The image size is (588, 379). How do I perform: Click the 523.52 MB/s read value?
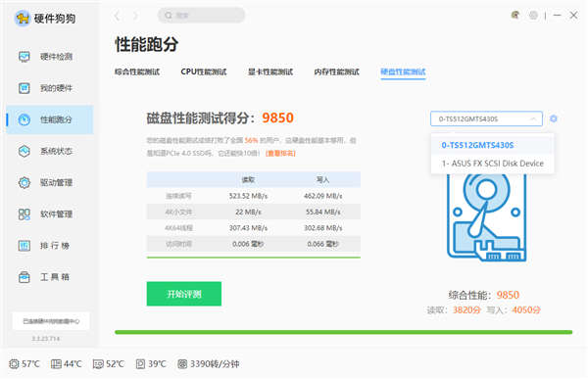click(248, 196)
